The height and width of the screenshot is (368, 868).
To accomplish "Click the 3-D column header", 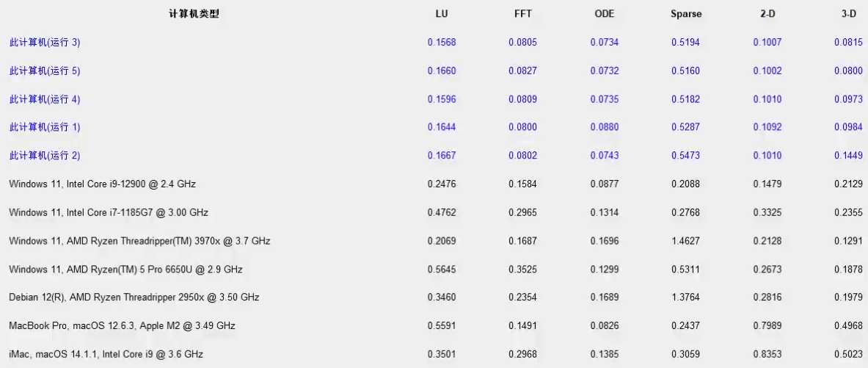I will point(848,14).
